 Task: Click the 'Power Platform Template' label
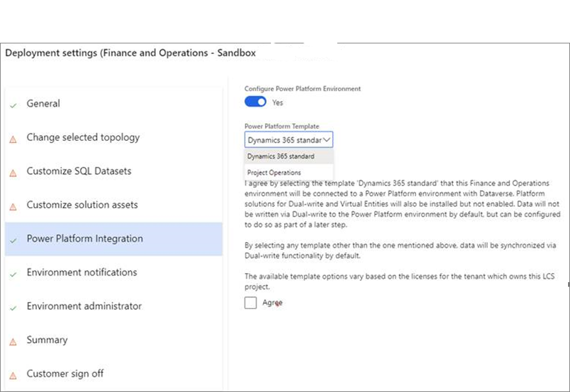pyautogui.click(x=282, y=126)
